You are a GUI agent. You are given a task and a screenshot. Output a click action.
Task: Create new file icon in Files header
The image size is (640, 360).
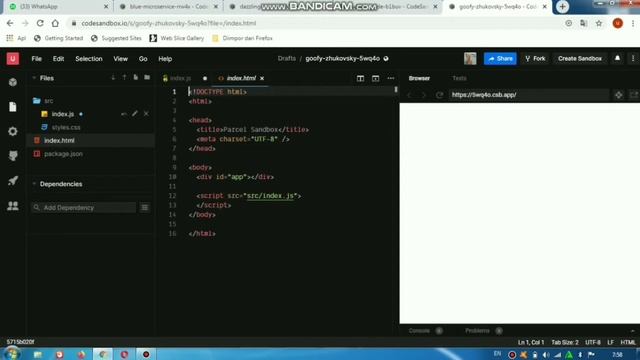pyautogui.click(x=136, y=78)
